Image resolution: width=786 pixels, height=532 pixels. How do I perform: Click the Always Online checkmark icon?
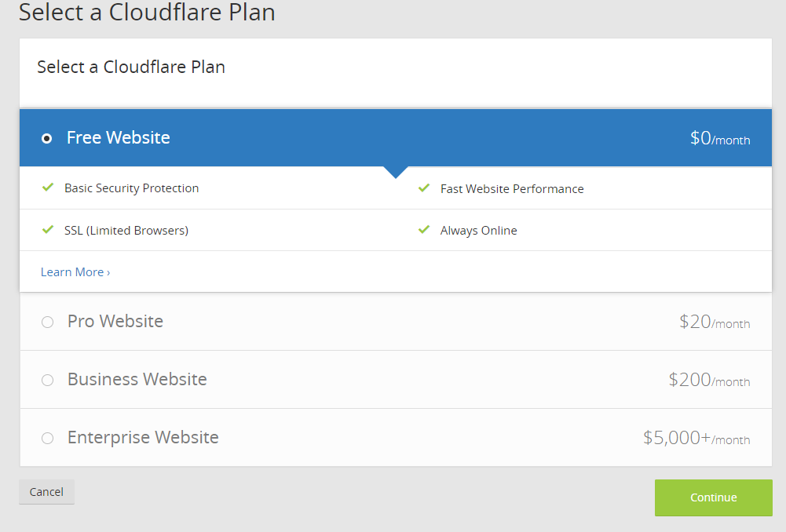coord(424,230)
